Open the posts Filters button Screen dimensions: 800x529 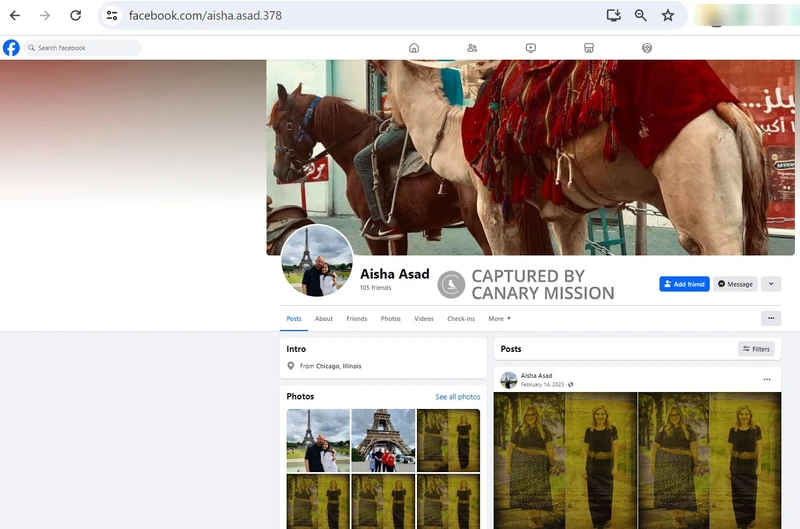coord(756,349)
